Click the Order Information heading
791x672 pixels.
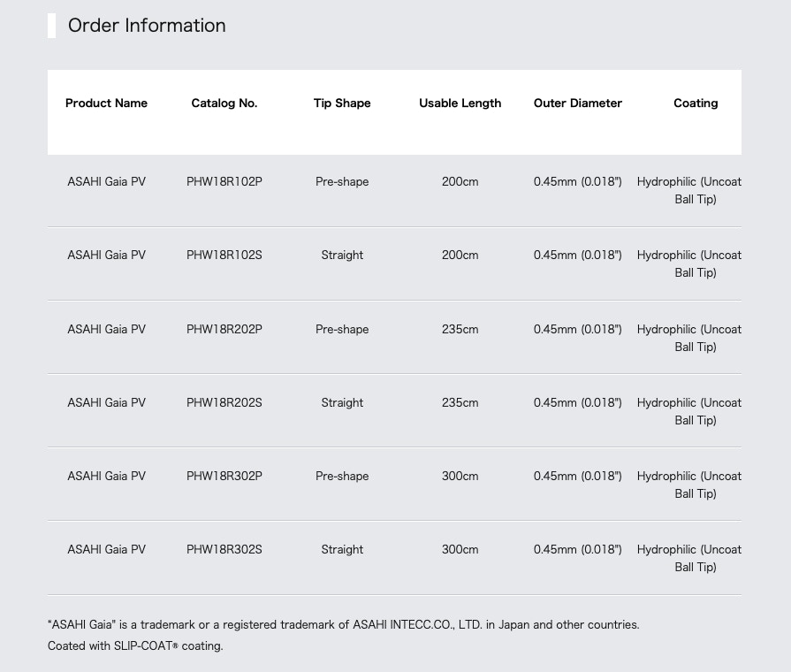[147, 26]
